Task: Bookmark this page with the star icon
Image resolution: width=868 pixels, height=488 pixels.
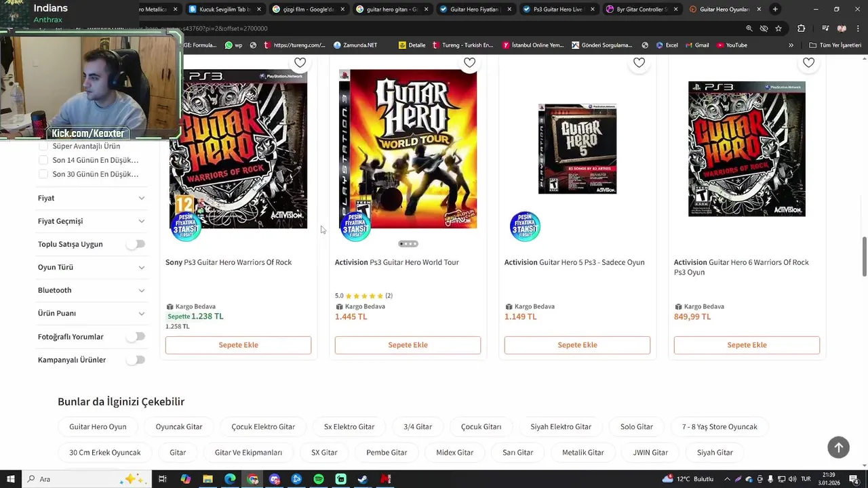Action: pos(778,28)
